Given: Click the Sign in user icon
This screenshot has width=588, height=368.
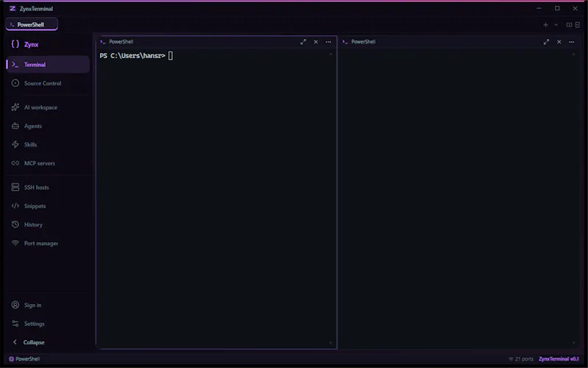Looking at the screenshot, I should tap(15, 305).
